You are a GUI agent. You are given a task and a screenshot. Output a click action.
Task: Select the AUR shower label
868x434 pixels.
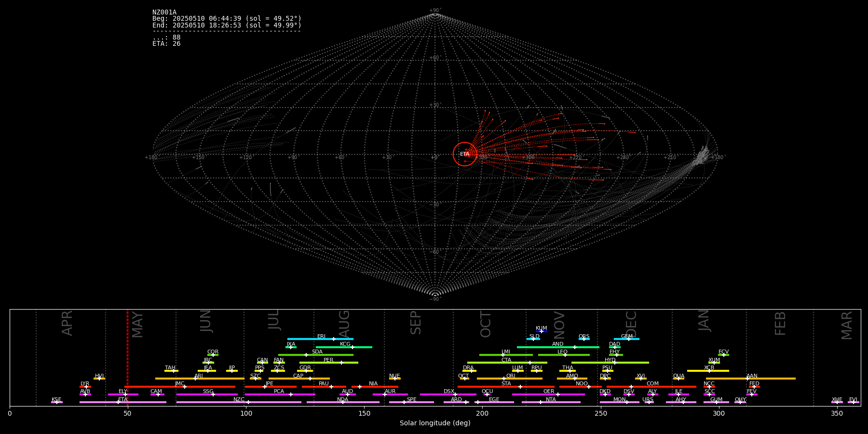(x=390, y=392)
